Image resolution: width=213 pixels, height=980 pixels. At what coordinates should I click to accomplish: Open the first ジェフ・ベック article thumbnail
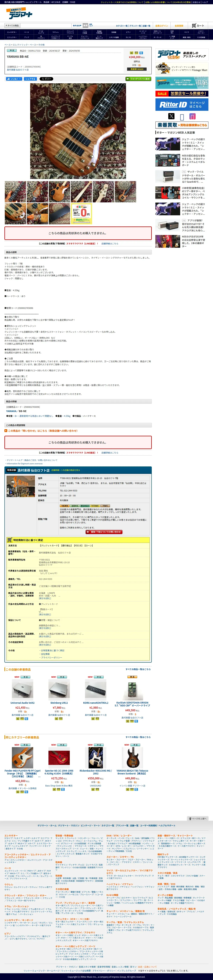(168, 144)
